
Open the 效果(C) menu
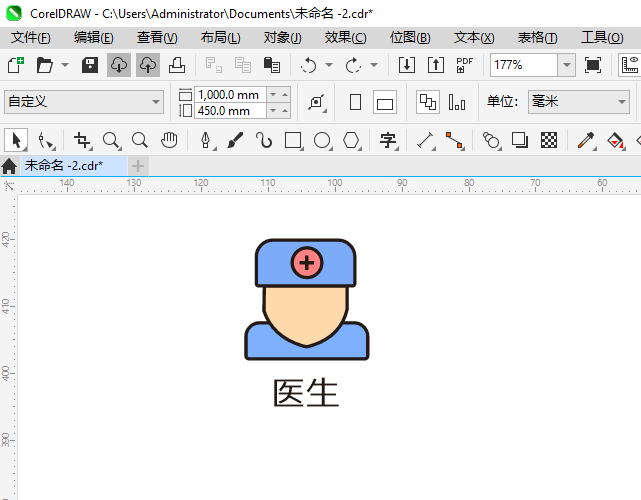click(x=345, y=38)
